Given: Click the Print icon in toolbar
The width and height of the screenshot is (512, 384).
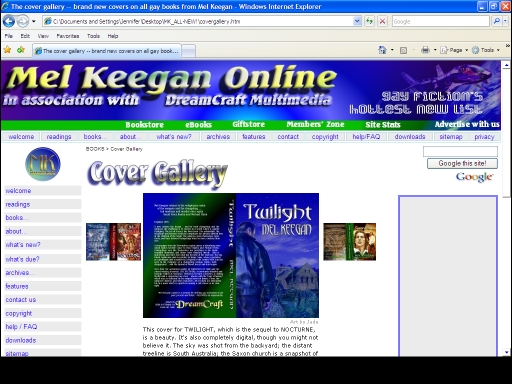Looking at the screenshot, I should tap(425, 50).
